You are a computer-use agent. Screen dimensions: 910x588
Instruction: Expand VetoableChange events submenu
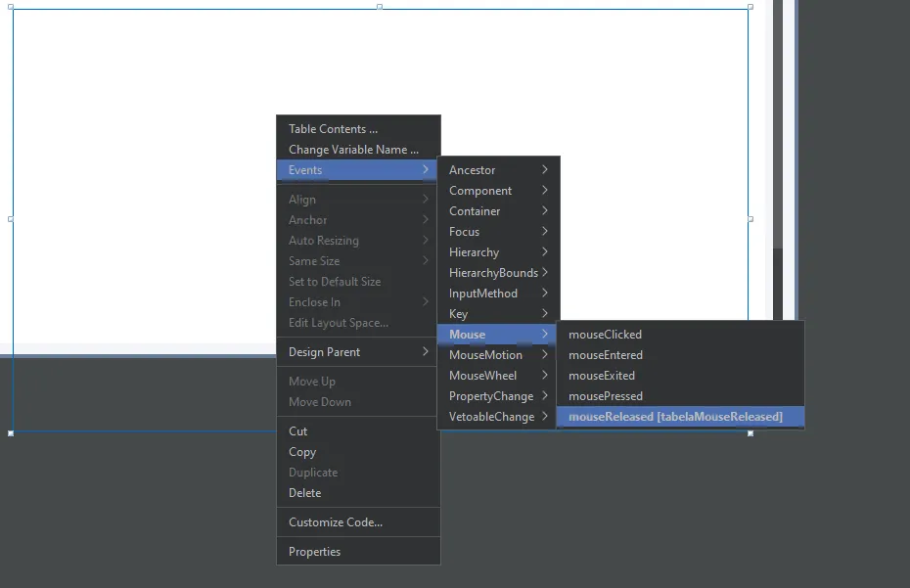tap(498, 417)
